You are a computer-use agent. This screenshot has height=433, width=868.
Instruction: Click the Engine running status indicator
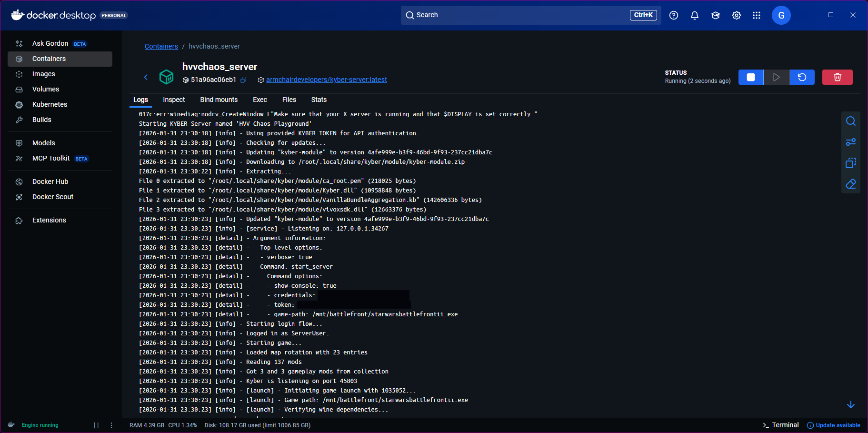(40, 425)
